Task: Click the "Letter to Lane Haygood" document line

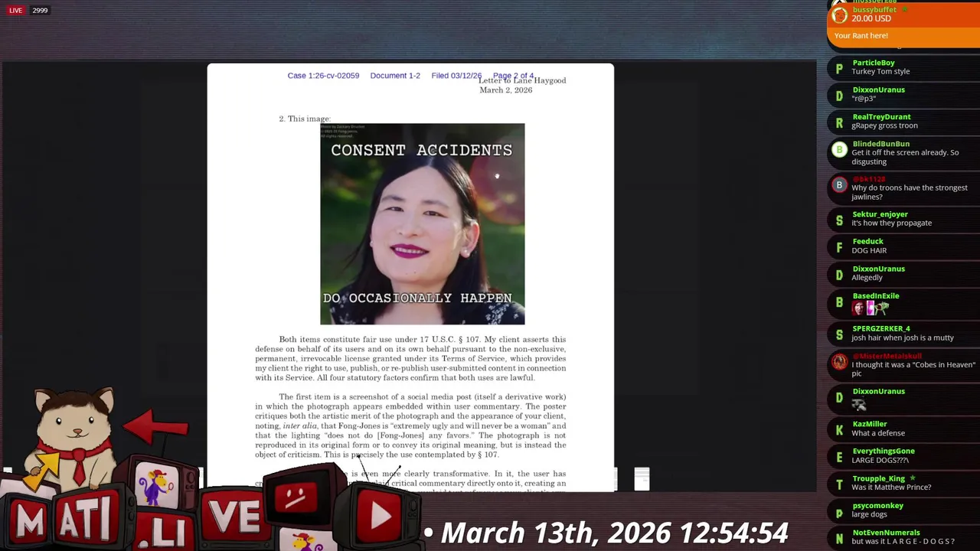Action: click(522, 81)
